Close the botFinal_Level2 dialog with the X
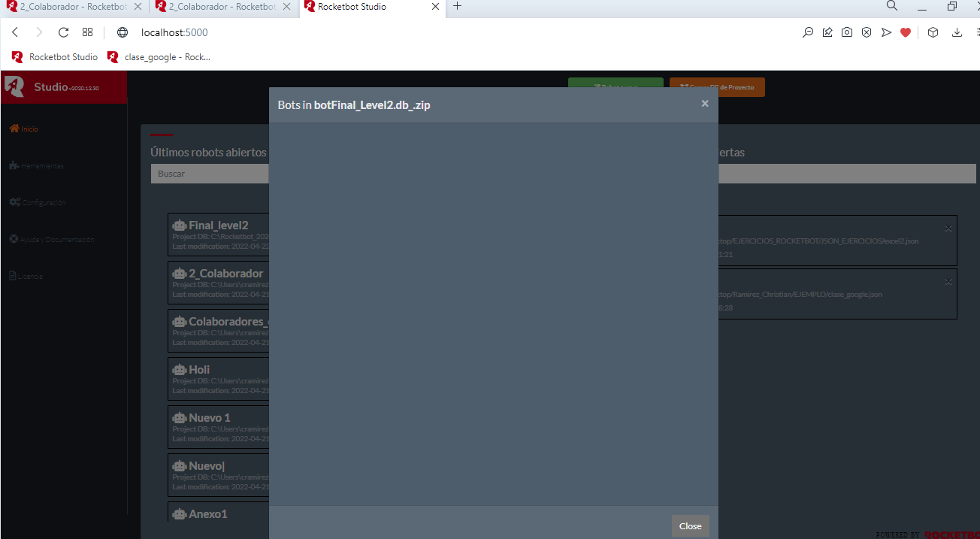Viewport: 980px width, 539px height. coord(704,104)
